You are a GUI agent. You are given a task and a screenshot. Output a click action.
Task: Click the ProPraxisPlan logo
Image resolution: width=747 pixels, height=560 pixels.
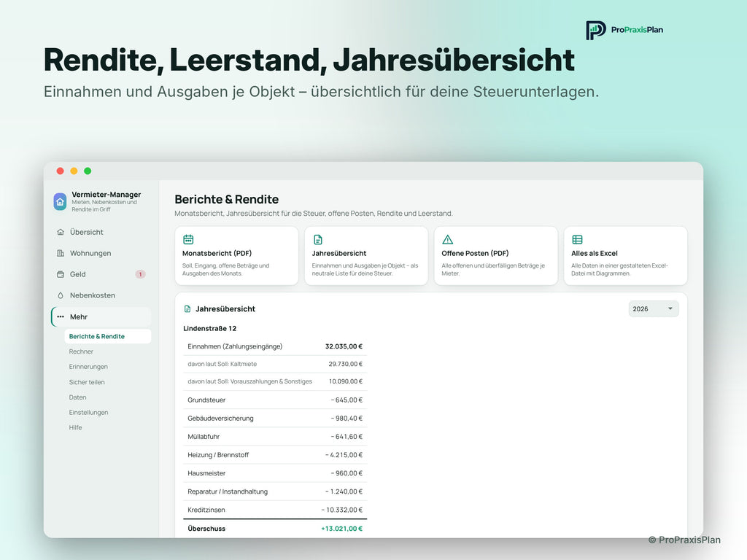(x=624, y=30)
